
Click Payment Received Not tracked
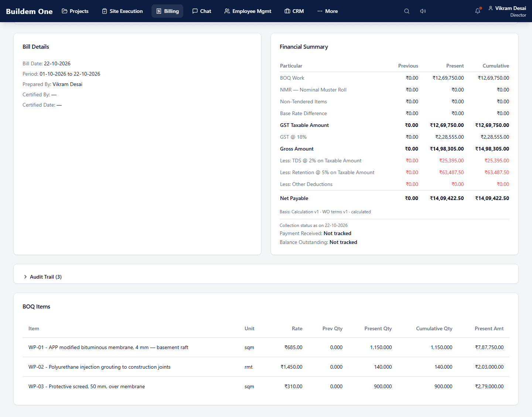tap(337, 233)
